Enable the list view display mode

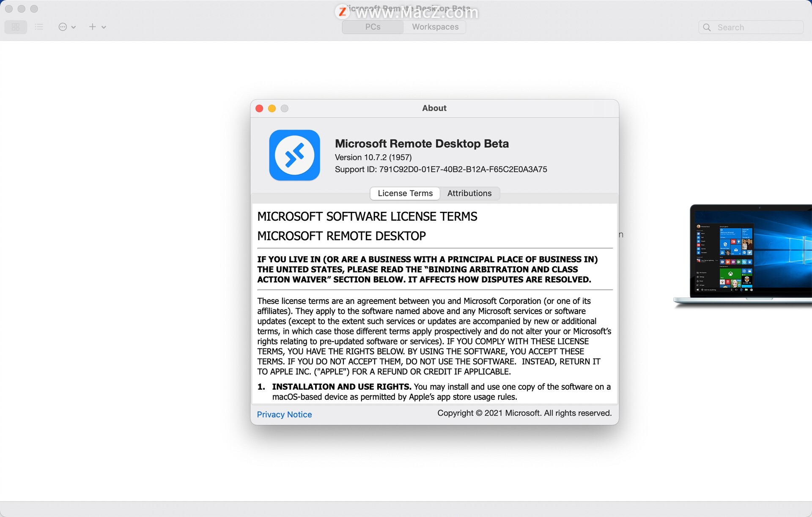tap(38, 27)
